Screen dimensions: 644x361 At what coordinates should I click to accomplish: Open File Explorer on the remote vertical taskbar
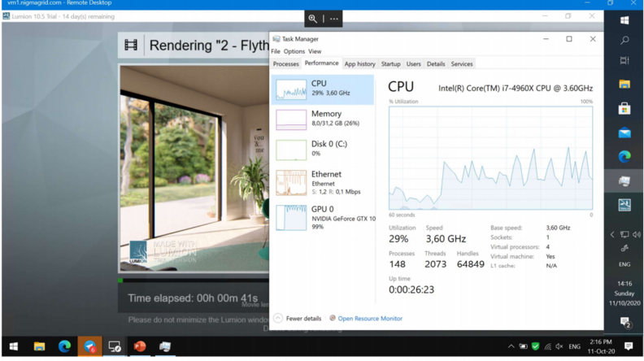[624, 85]
